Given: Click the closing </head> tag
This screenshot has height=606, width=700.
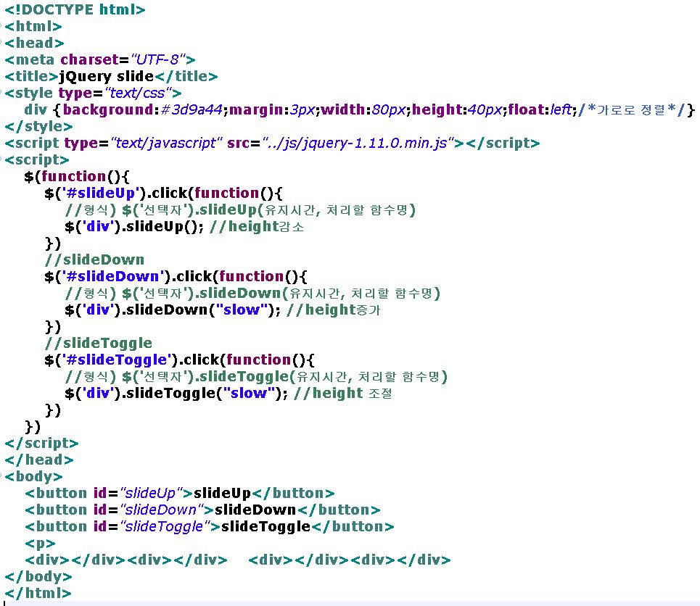Looking at the screenshot, I should [39, 460].
